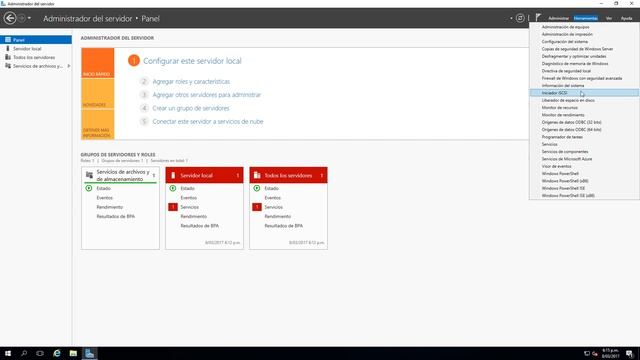Open Resultados de BPA in Servicios de archivos tile
Image resolution: width=640 pixels, height=360 pixels.
(116, 216)
